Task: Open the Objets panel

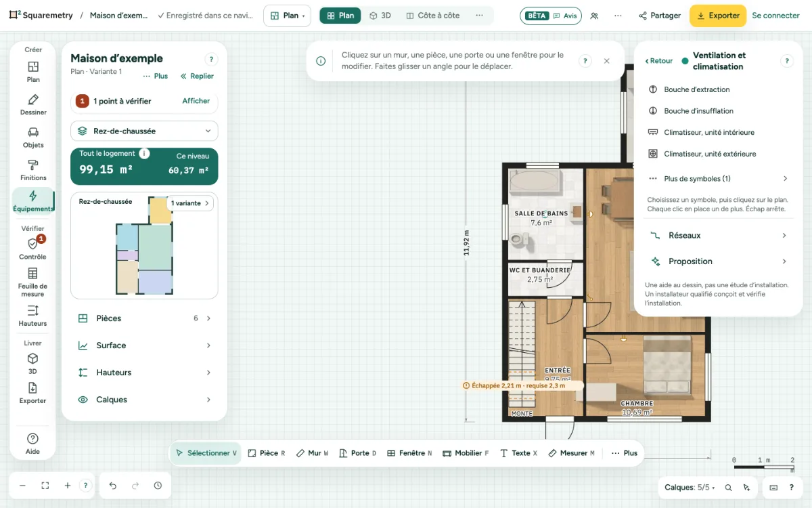Action: [33, 137]
